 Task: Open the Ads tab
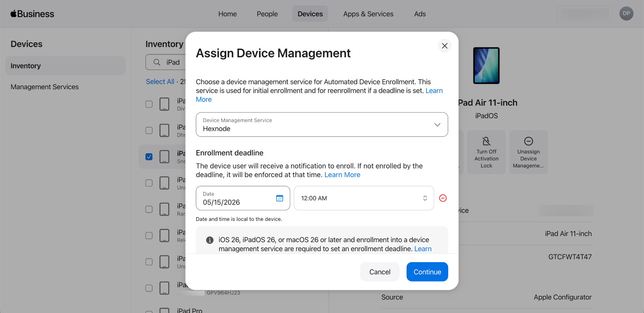(x=420, y=14)
